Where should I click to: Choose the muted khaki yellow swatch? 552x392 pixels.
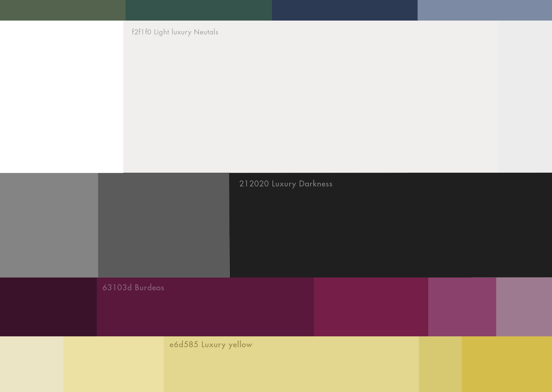coord(440,364)
